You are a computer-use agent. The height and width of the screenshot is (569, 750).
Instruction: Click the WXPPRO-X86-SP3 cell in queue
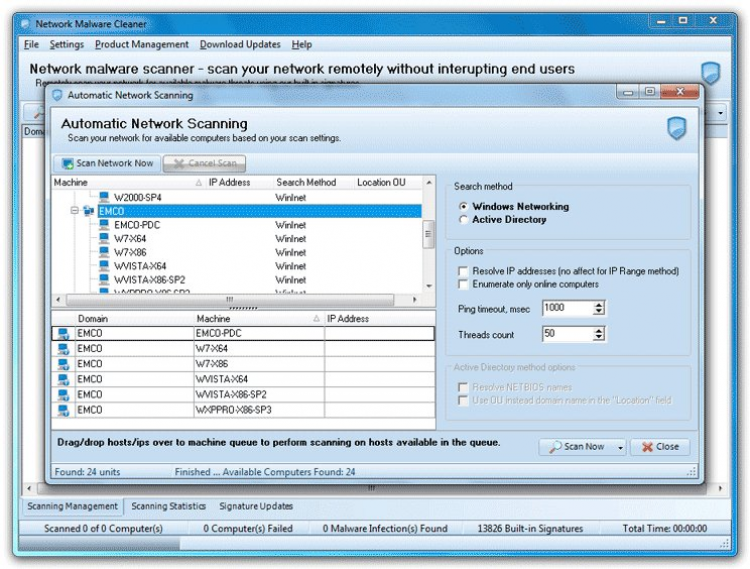[259, 410]
